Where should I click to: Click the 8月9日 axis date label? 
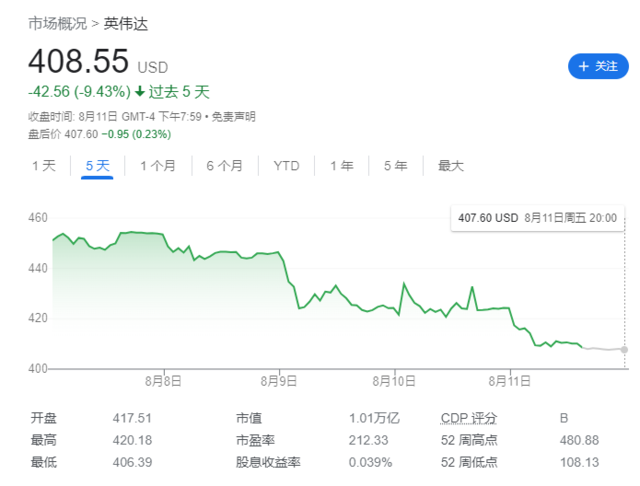tap(279, 381)
